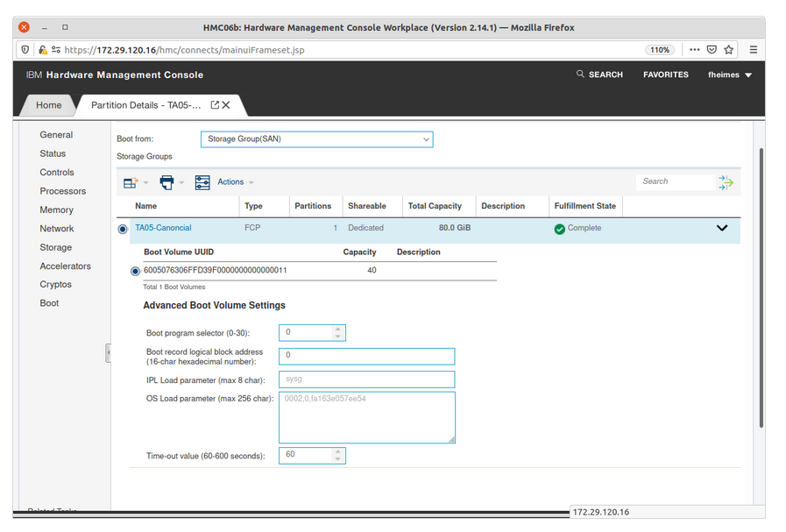
Task: Open the Firefox hamburger menu
Action: pos(754,50)
